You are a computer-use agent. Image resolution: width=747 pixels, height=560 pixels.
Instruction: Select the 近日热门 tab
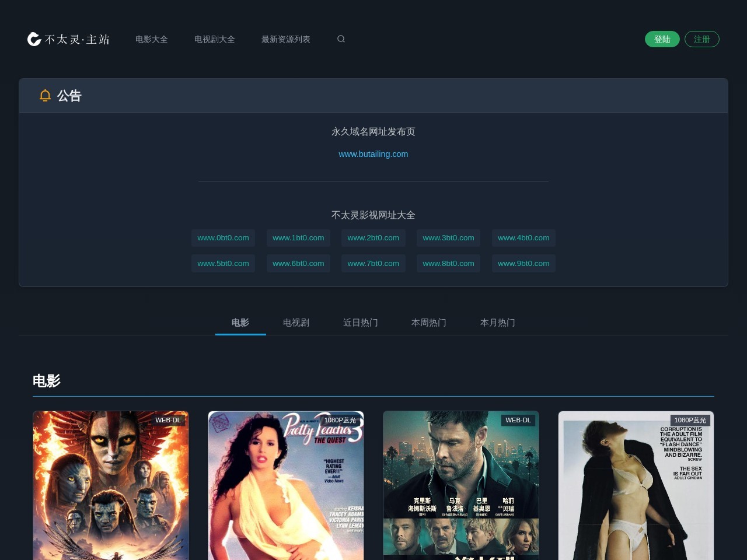(x=360, y=323)
